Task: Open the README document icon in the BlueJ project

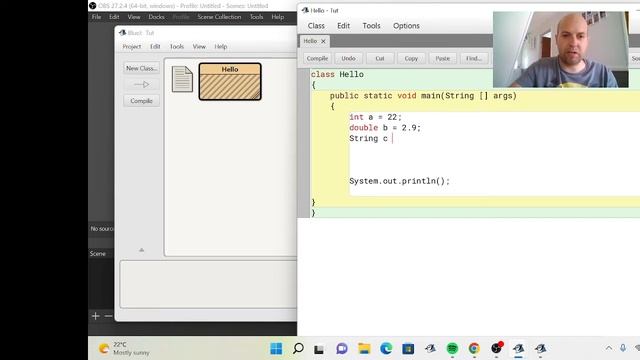Action: [182, 79]
